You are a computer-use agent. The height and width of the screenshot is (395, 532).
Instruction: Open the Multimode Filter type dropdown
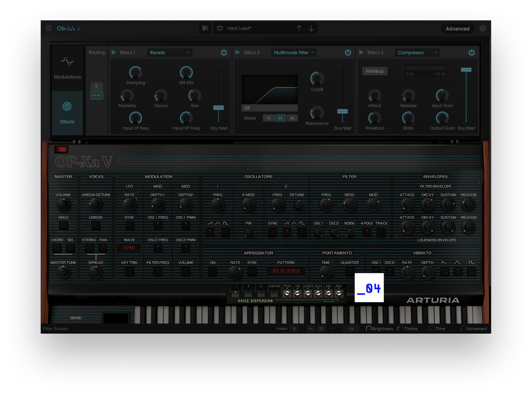[293, 53]
